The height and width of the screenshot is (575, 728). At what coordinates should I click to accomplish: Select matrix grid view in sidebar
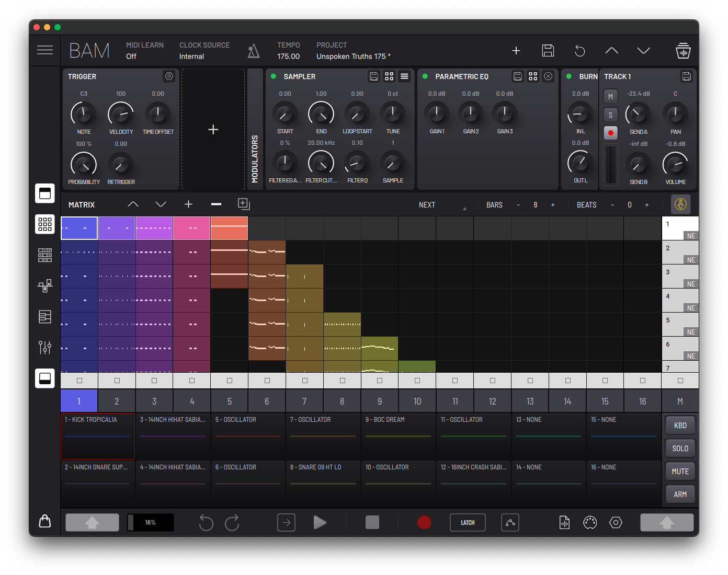click(45, 224)
